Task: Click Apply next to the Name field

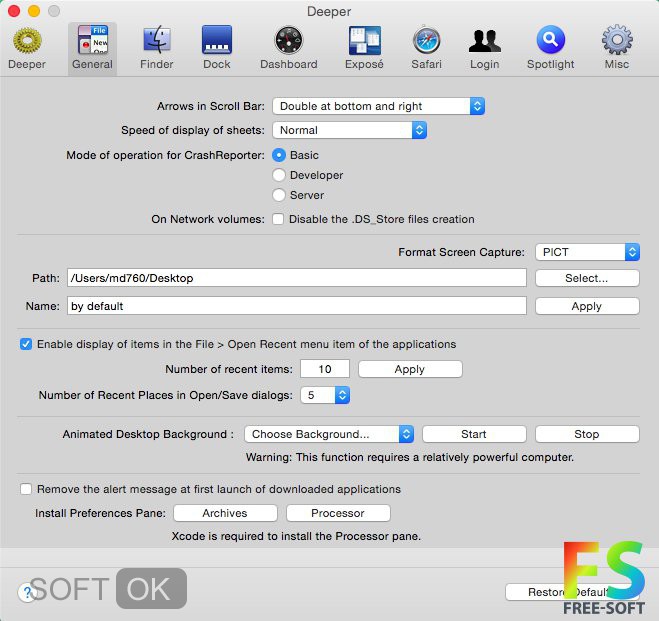Action: [x=588, y=306]
